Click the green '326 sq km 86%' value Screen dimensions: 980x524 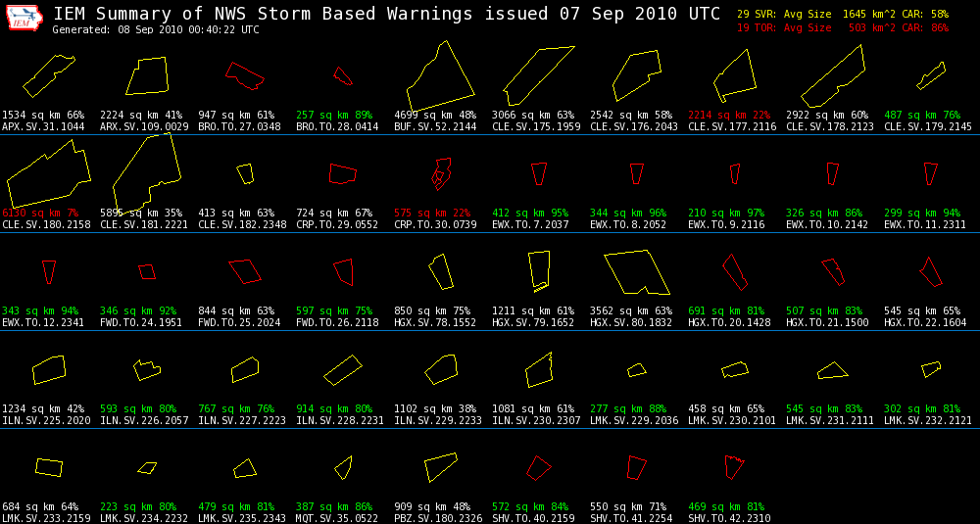824,213
